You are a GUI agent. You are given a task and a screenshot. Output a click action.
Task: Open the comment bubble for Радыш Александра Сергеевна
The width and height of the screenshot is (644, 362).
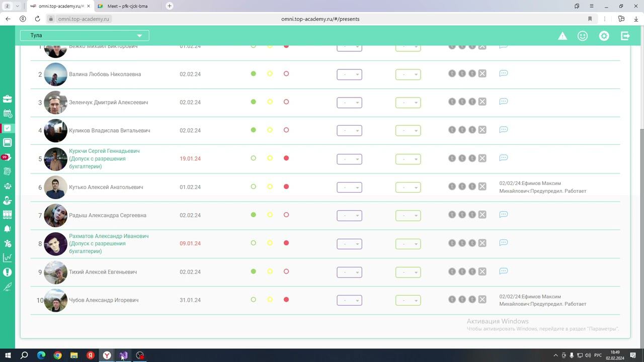click(503, 215)
